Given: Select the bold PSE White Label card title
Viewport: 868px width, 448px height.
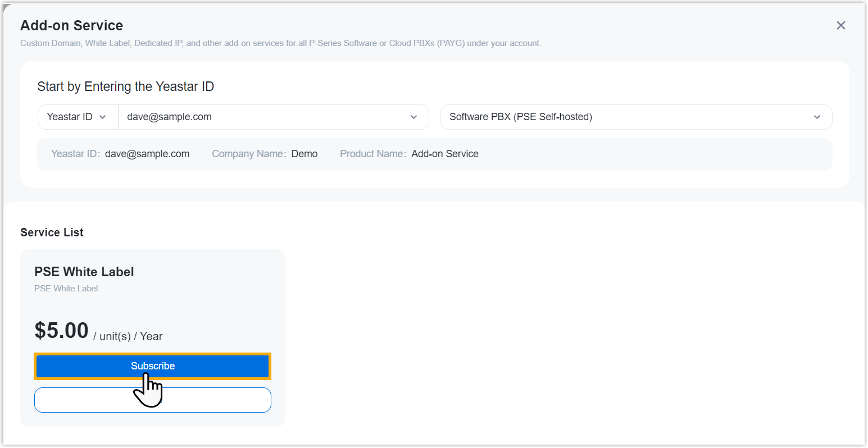Looking at the screenshot, I should pos(84,272).
